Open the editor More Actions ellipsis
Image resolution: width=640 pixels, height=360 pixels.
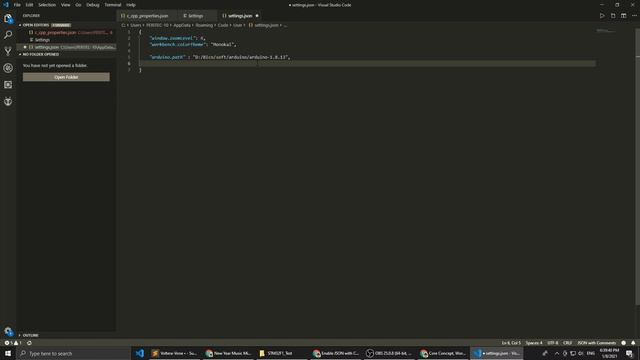[x=634, y=16]
